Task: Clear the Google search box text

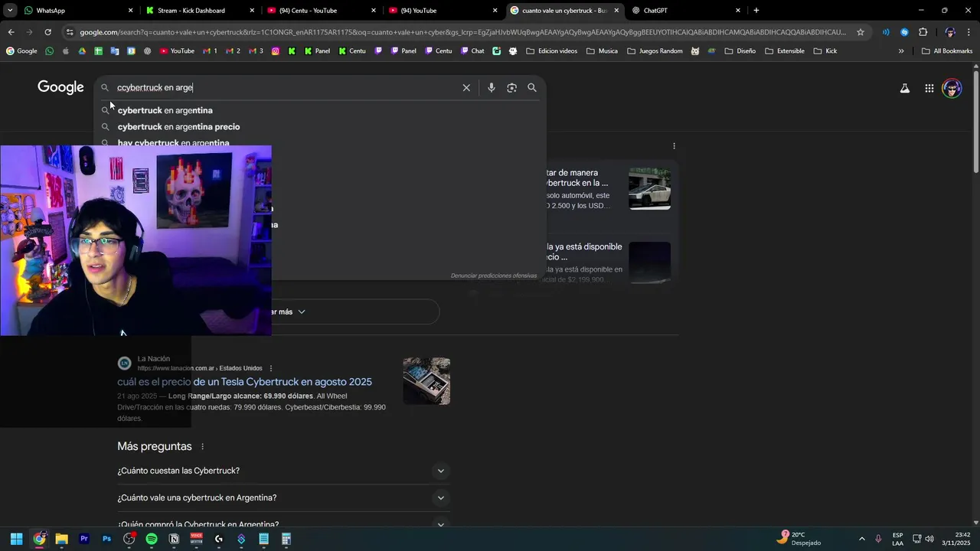Action: [x=466, y=88]
